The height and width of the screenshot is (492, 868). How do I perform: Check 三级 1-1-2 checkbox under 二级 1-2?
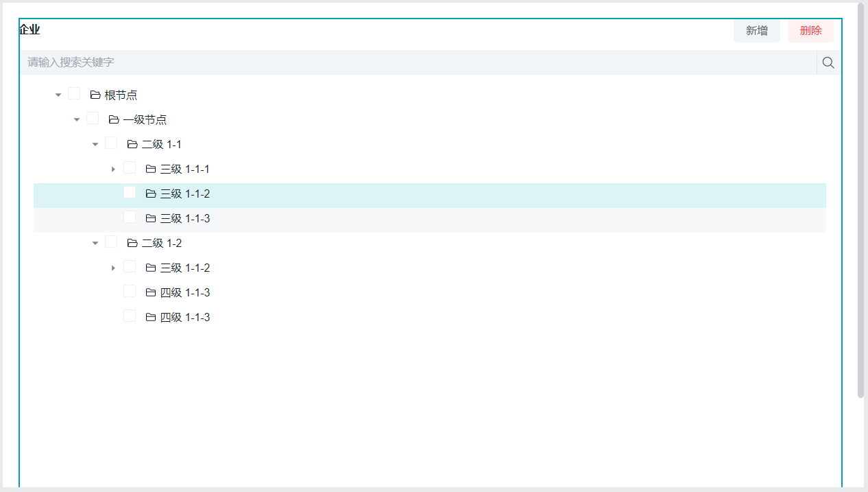[130, 266]
